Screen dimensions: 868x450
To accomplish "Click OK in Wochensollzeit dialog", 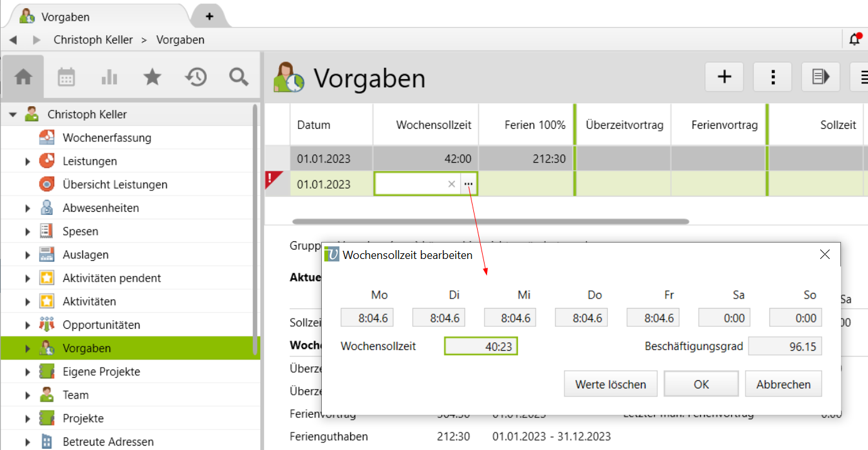I will (x=701, y=384).
